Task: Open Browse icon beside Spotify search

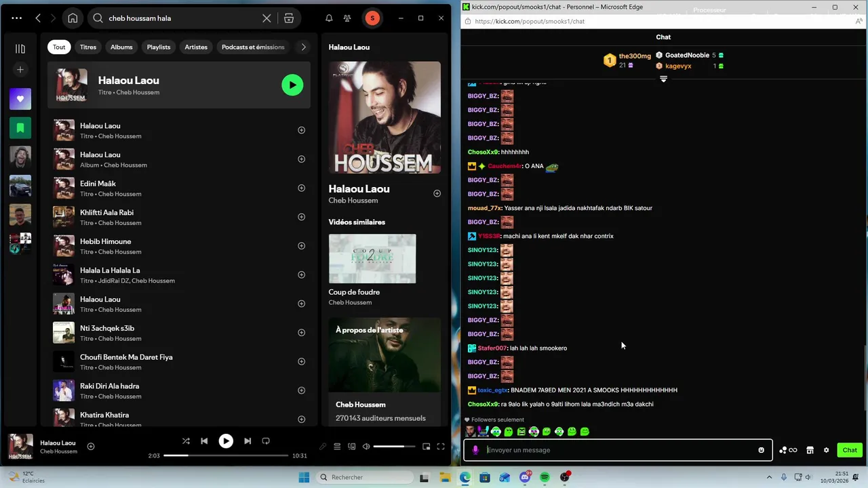Action: tap(289, 18)
